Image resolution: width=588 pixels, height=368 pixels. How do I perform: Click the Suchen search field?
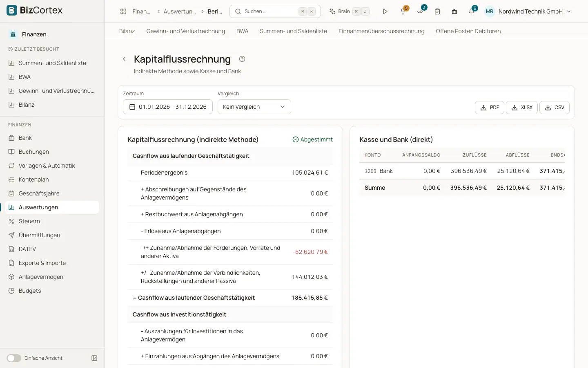[x=275, y=11]
